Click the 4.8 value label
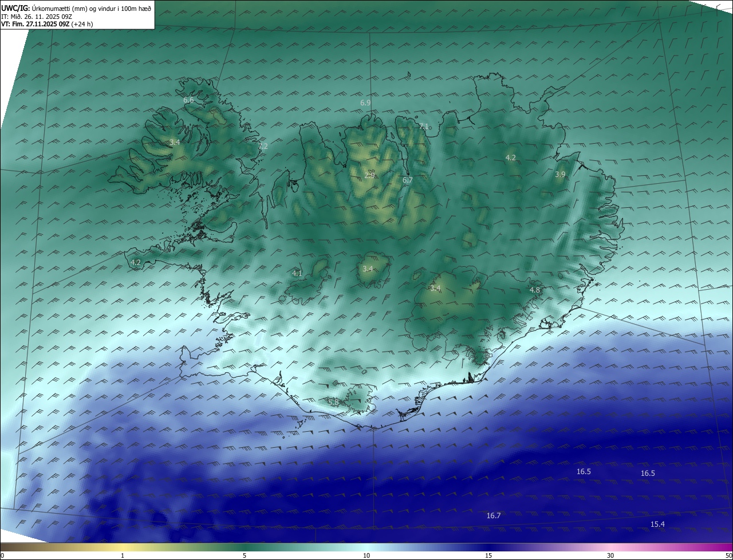Viewport: 733px width, 560px height. (x=535, y=290)
